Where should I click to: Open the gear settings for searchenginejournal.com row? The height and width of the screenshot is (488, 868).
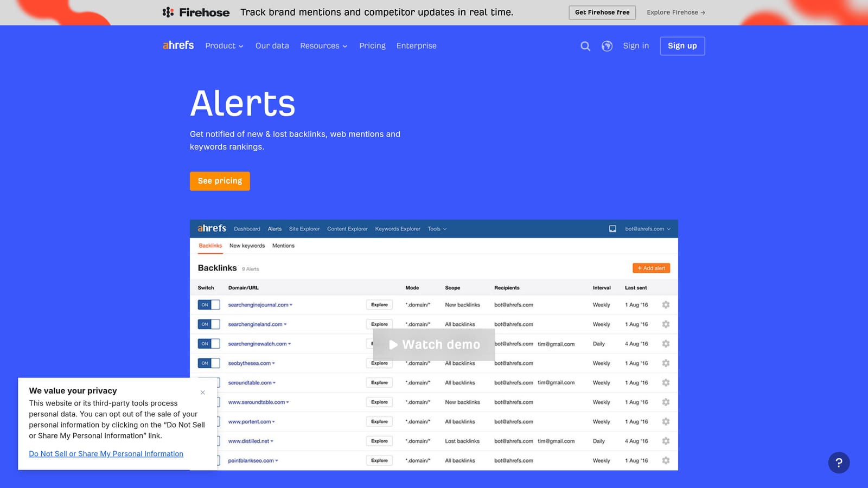click(x=666, y=305)
